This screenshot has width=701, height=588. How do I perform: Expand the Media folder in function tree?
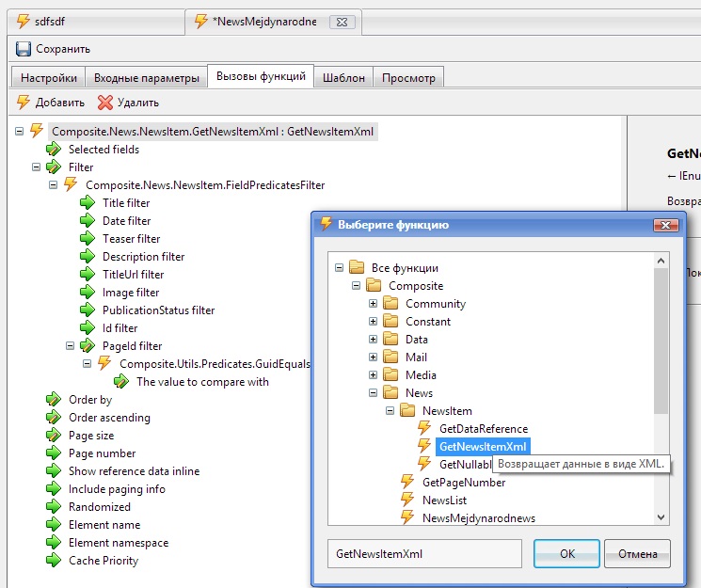coord(374,375)
